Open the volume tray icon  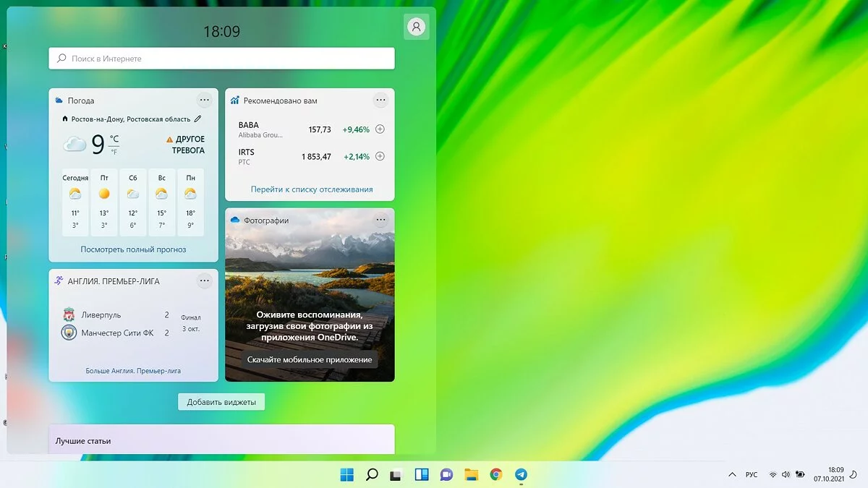pyautogui.click(x=786, y=474)
